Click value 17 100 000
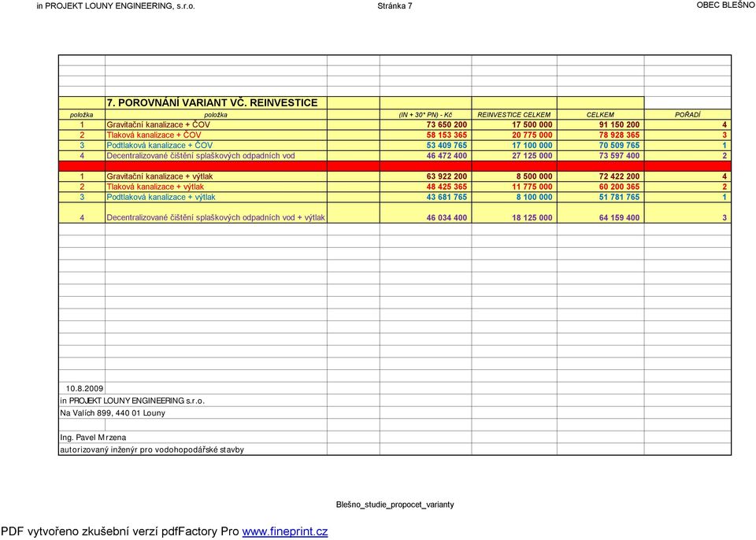This screenshot has height=540, width=756. (532, 145)
